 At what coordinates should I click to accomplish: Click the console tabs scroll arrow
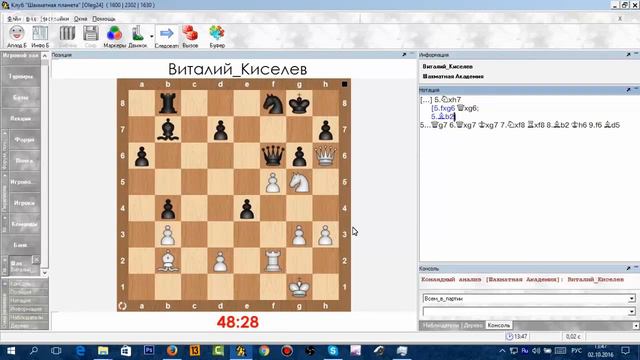click(x=636, y=326)
